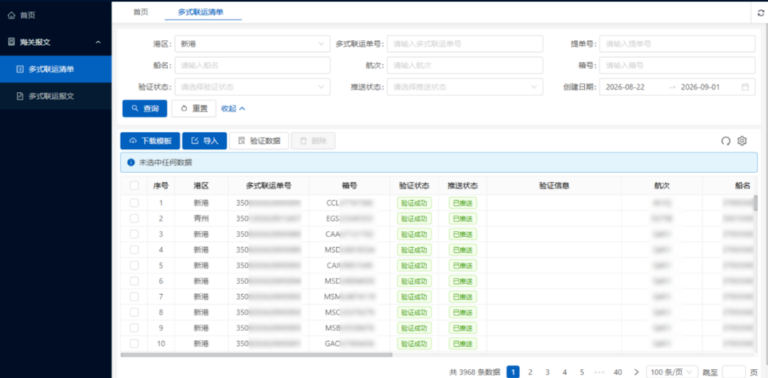Click the 验证信息 column header
768x378 pixels.
[554, 186]
